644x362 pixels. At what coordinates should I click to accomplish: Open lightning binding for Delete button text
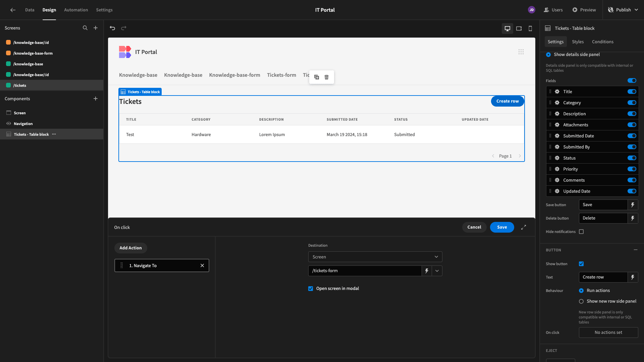[x=633, y=218]
